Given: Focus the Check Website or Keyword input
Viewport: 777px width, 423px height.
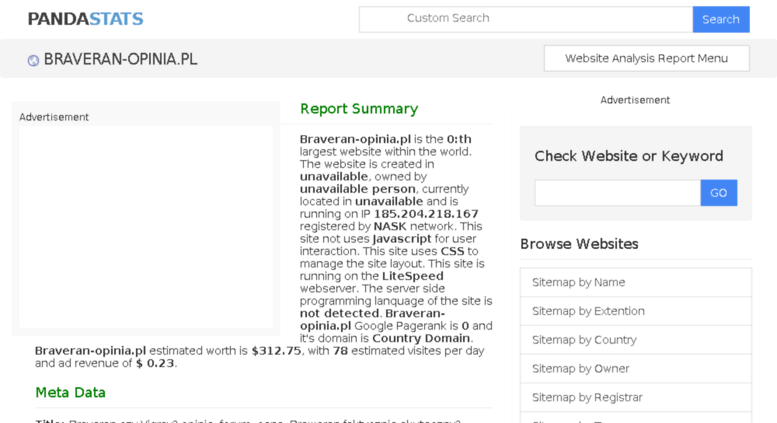Looking at the screenshot, I should (x=617, y=193).
